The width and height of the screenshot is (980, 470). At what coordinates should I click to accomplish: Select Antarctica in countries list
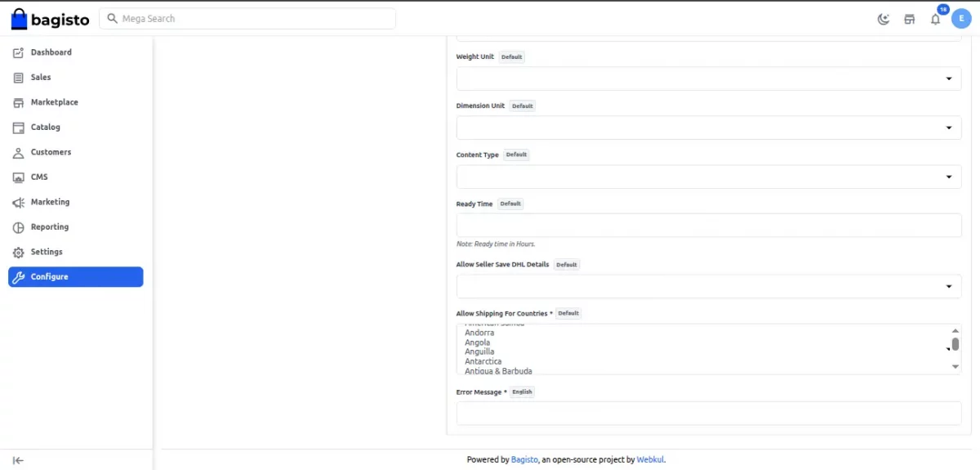pos(483,361)
